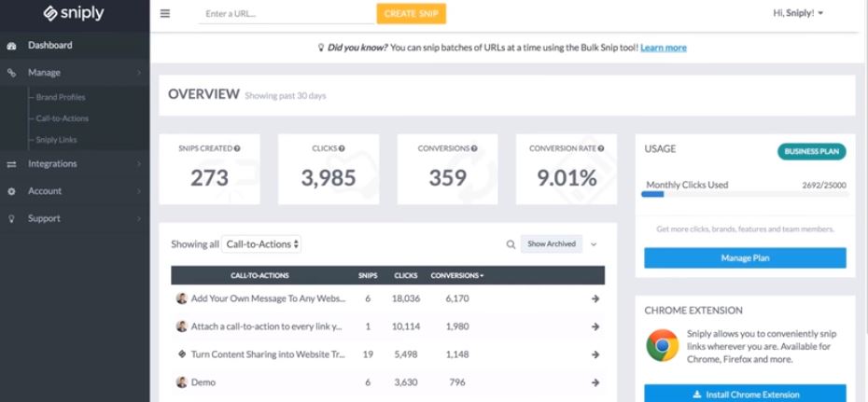Click the 273 snips created total

coord(209,178)
